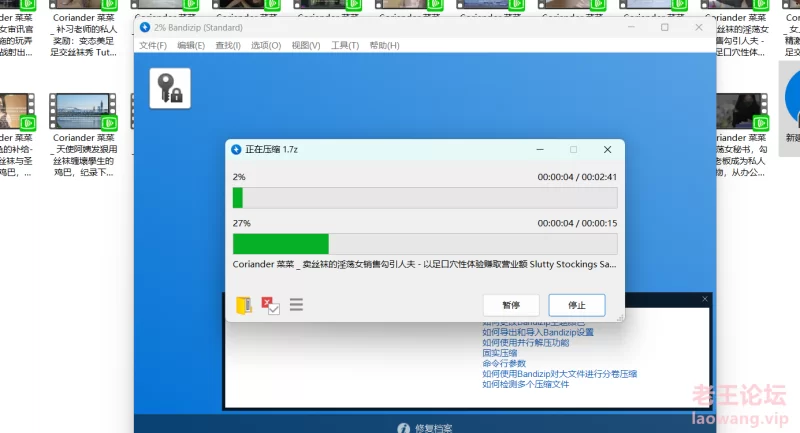Click the info icon beside 修复档案

[x=404, y=428]
